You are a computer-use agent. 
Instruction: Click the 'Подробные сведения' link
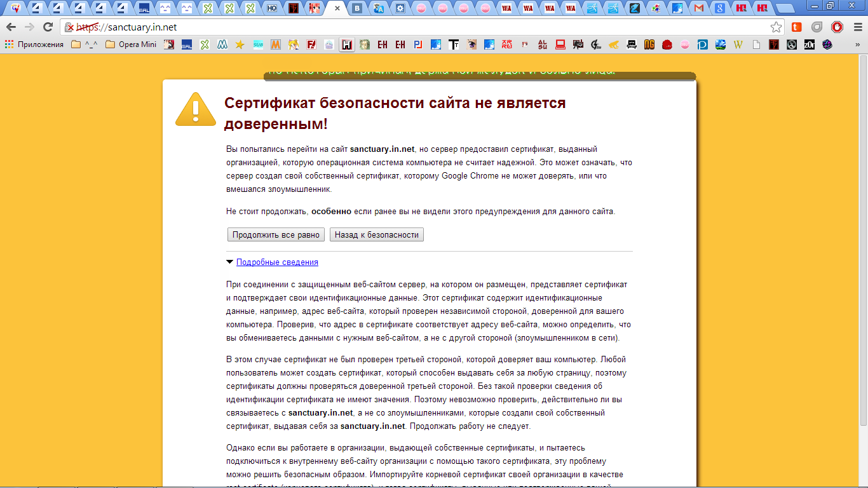coord(277,262)
